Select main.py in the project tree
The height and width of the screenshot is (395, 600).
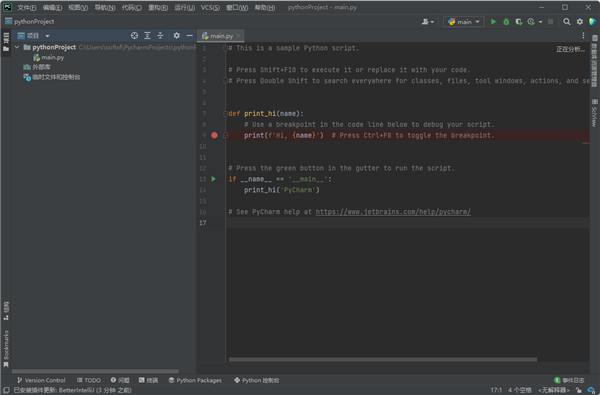(x=49, y=57)
